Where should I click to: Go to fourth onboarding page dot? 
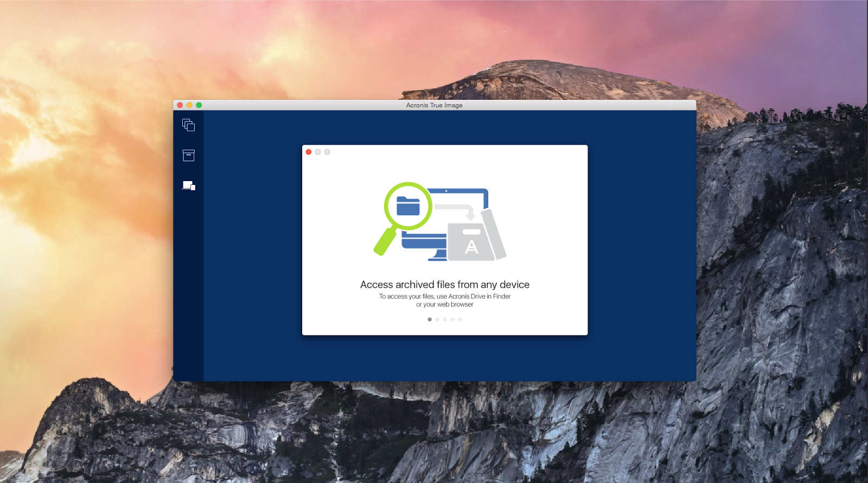click(x=452, y=319)
